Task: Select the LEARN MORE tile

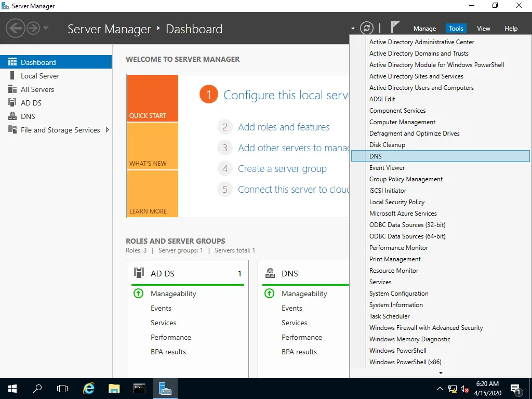Action: [x=152, y=194]
